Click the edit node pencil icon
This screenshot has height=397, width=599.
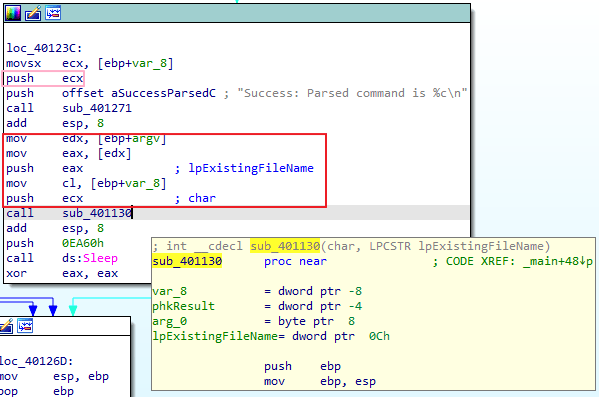pos(33,13)
